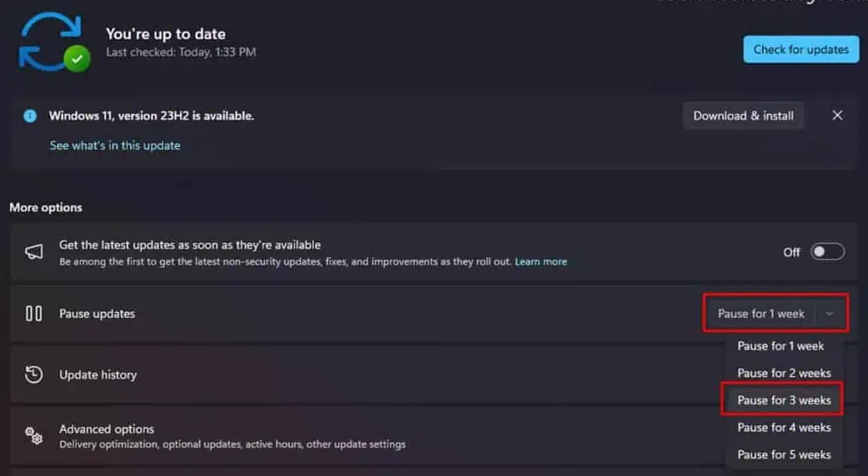Open 'See what's in this update' link
The image size is (868, 476).
coord(115,145)
